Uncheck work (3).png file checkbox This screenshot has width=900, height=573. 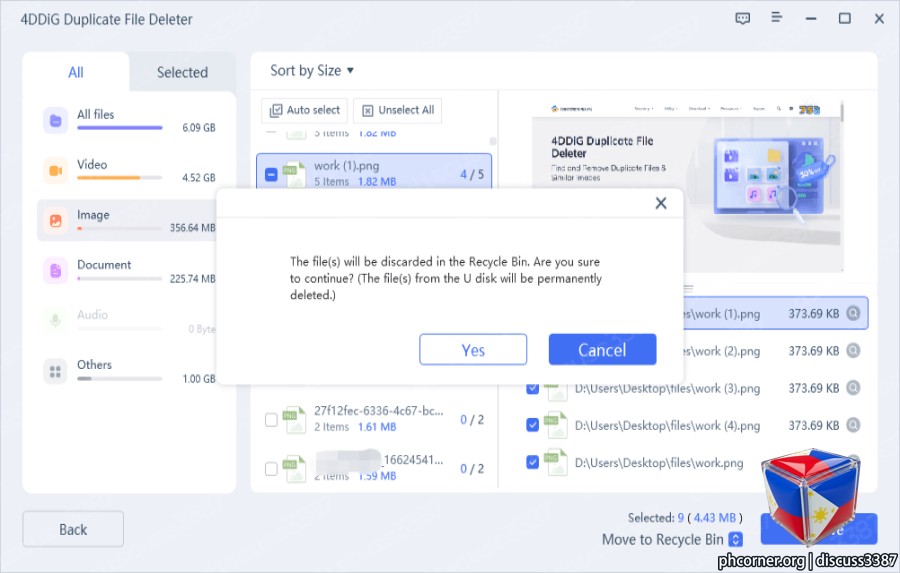click(533, 389)
